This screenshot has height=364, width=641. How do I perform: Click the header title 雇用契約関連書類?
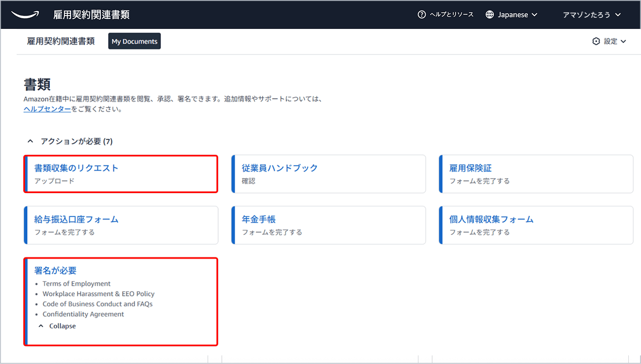[x=91, y=14]
